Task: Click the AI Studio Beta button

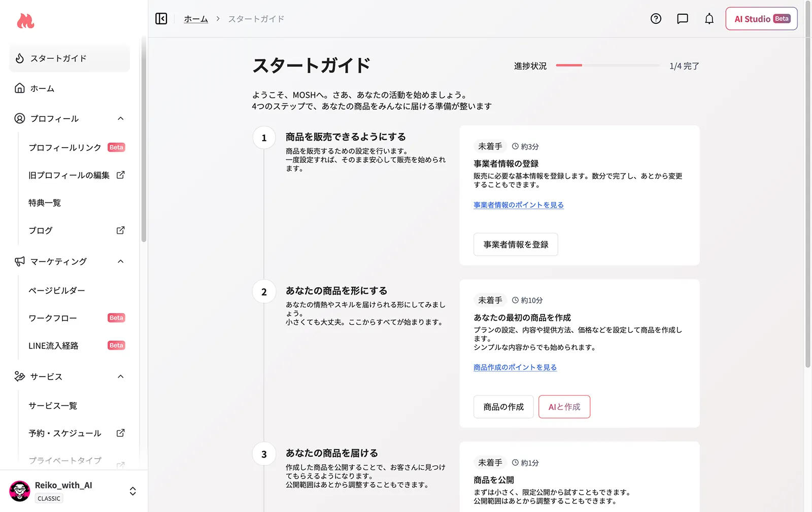Action: pyautogui.click(x=761, y=19)
